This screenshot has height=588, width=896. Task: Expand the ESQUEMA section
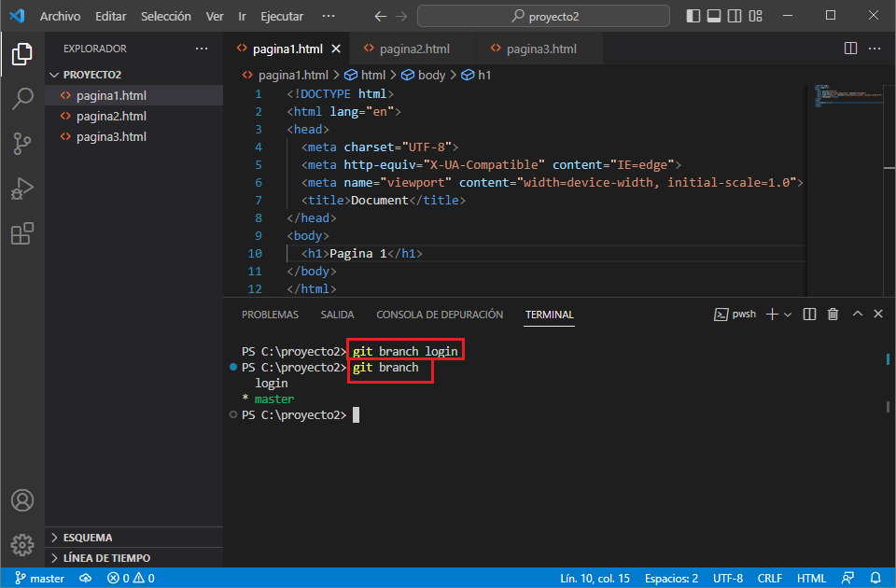click(133, 538)
